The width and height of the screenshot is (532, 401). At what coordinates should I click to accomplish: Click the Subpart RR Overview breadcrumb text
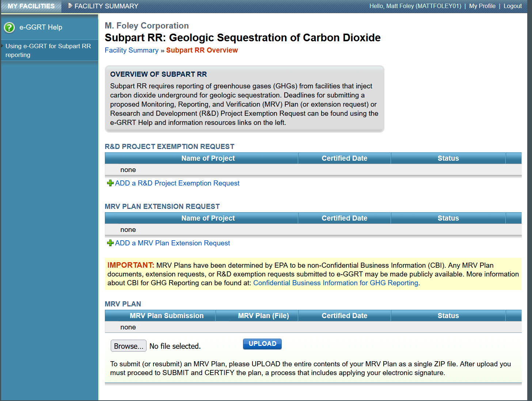202,50
